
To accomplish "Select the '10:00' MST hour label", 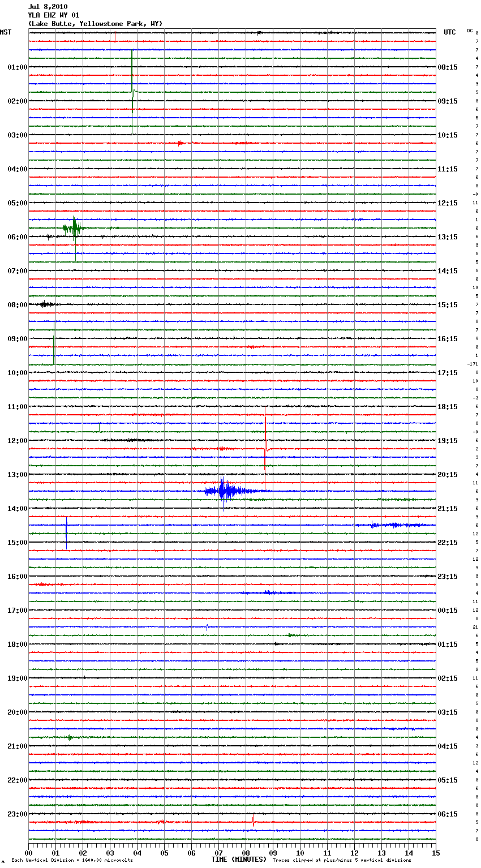I will point(17,373).
